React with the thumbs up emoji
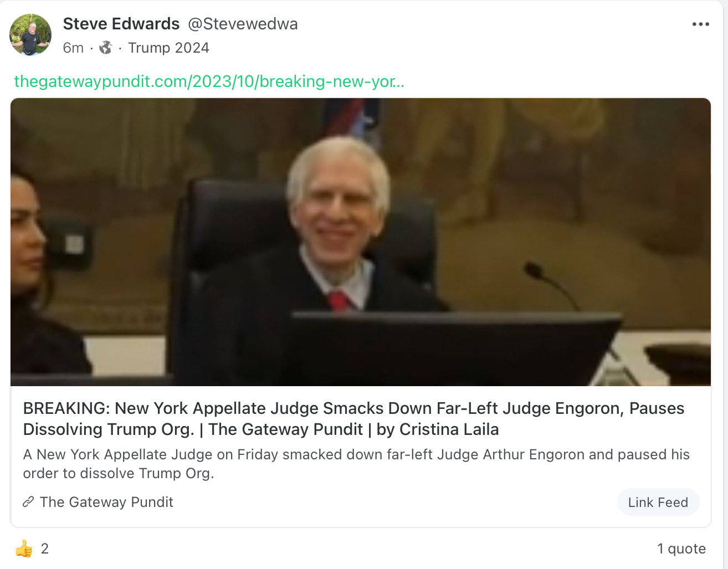Image resolution: width=728 pixels, height=569 pixels. tap(24, 549)
